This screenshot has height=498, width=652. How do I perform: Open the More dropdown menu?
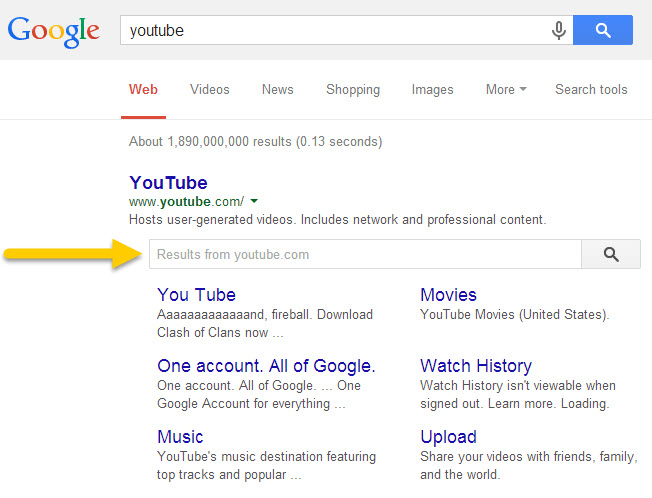point(506,90)
